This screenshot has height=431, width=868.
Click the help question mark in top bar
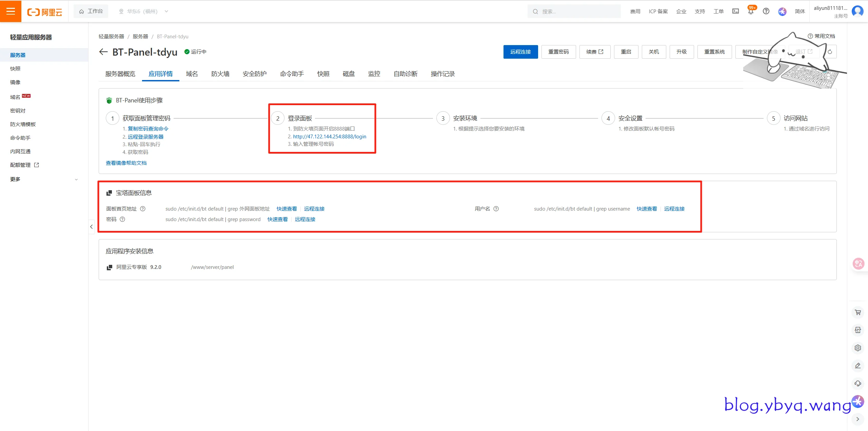[766, 11]
